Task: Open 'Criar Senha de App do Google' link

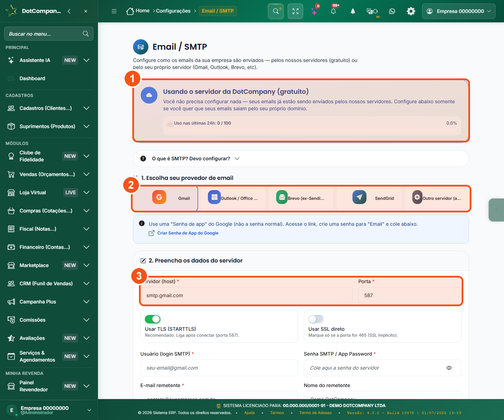Action: pos(188,233)
